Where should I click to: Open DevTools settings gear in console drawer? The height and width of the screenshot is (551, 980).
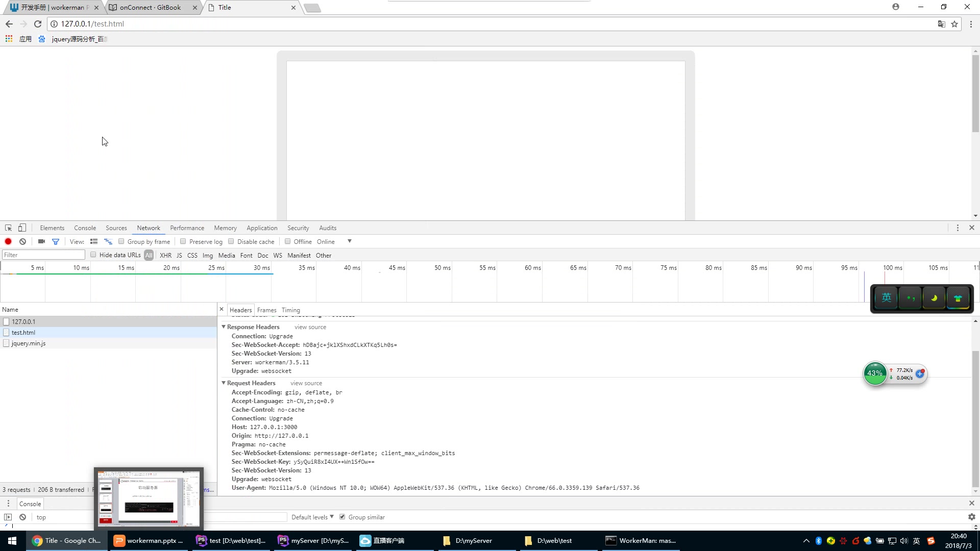pos(972,517)
